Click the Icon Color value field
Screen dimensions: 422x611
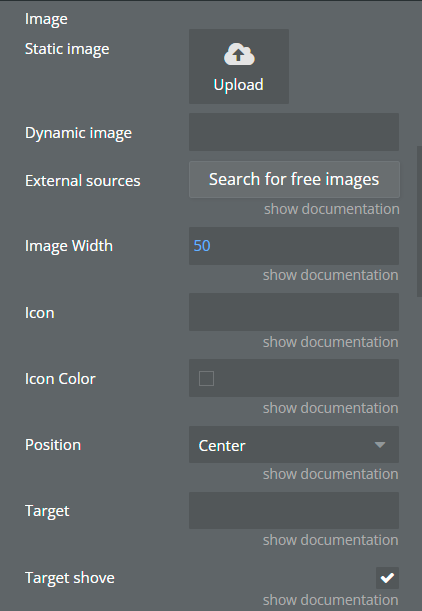coord(294,378)
